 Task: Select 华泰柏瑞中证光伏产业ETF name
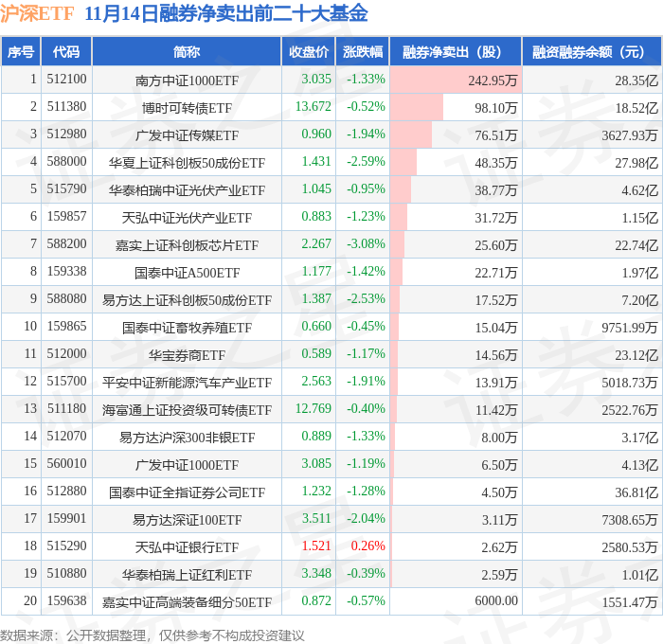click(187, 190)
